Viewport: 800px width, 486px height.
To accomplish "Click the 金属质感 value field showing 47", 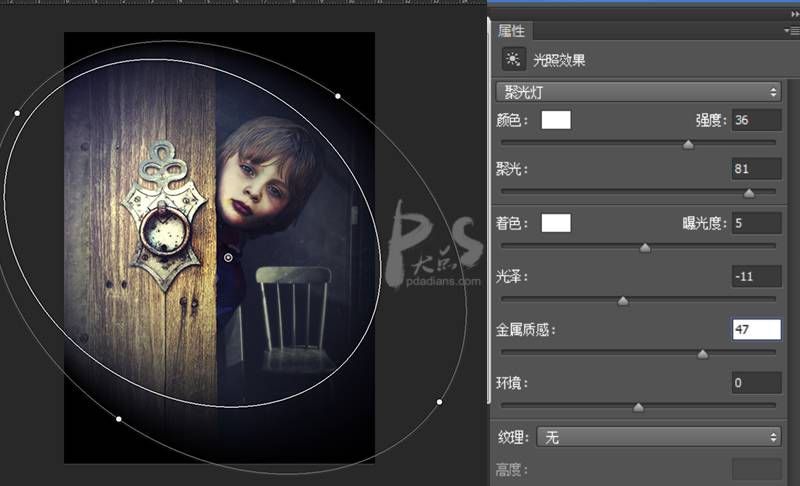I will coord(757,329).
